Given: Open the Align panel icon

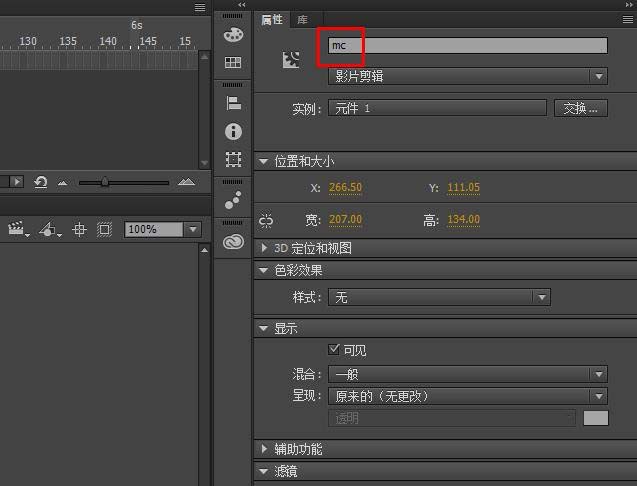Looking at the screenshot, I should (x=233, y=103).
